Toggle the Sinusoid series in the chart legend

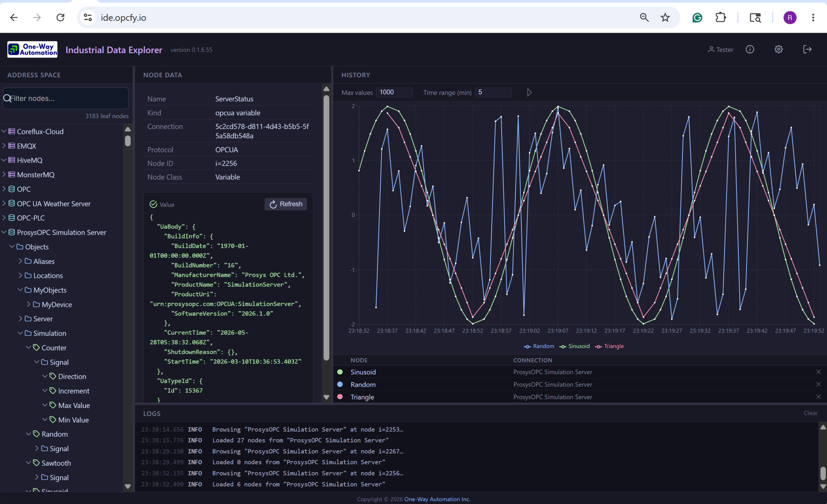(574, 346)
